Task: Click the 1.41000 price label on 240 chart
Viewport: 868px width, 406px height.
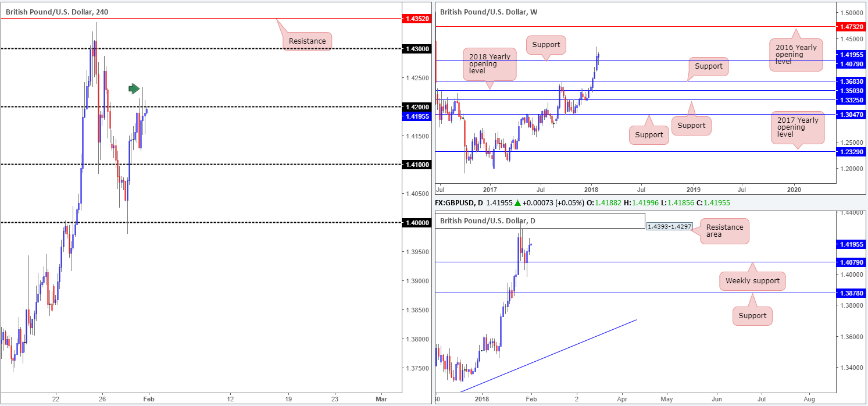Action: [x=418, y=165]
